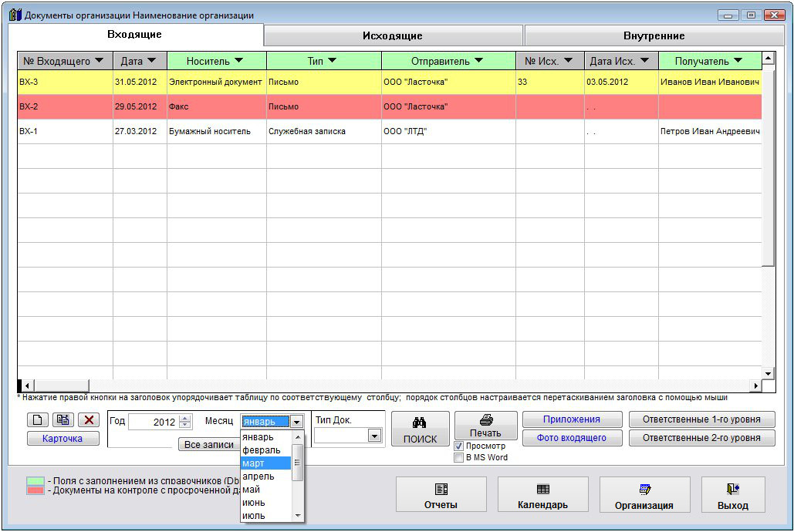Open Носитель column header dropdown
794x532 pixels.
click(x=238, y=61)
